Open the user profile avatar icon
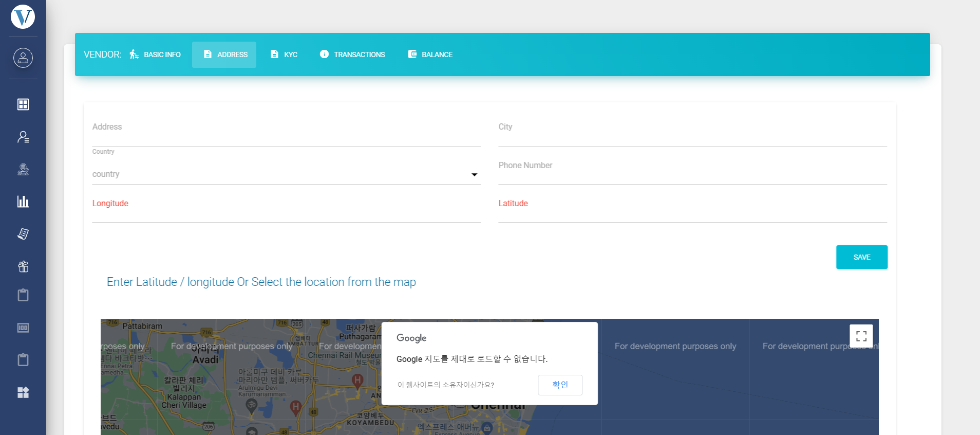The width and height of the screenshot is (980, 435). click(23, 58)
